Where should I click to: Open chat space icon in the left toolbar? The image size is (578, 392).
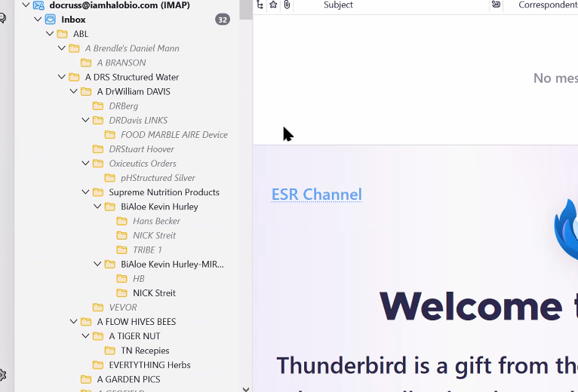click(x=2, y=17)
